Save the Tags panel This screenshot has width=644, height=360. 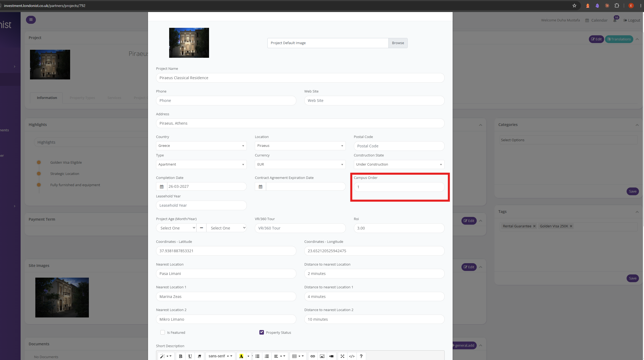[x=632, y=278]
